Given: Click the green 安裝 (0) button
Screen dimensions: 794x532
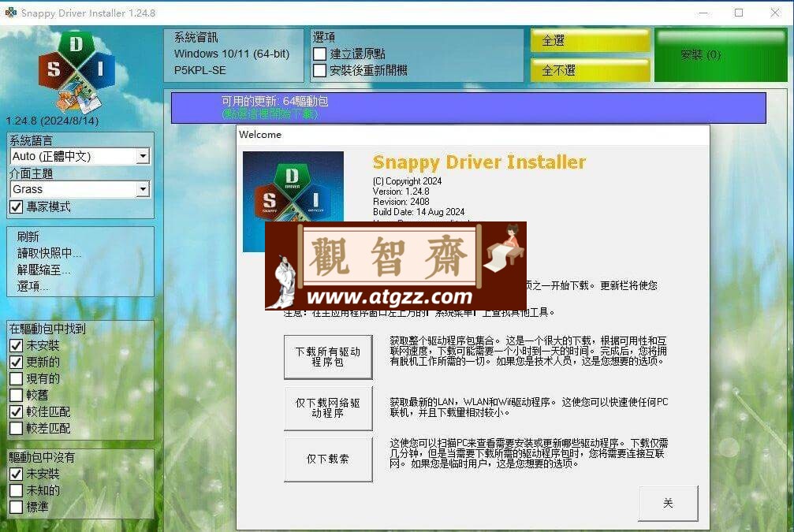Looking at the screenshot, I should 721,55.
